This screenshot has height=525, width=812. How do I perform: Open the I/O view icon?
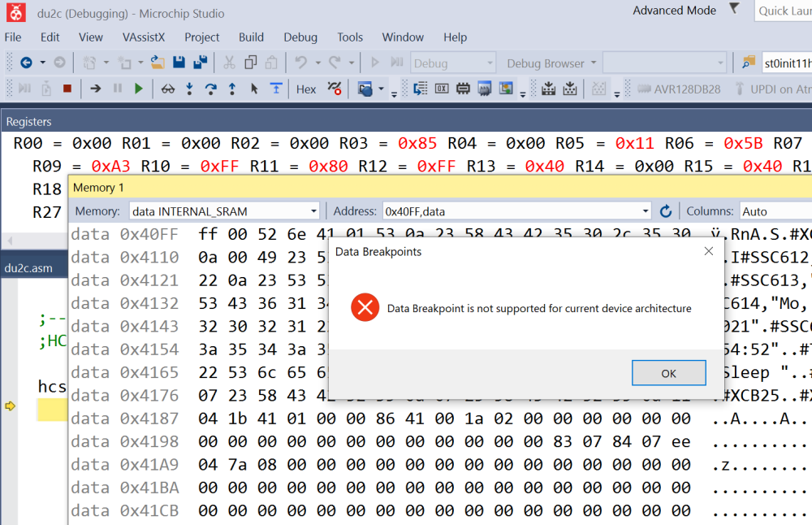(506, 89)
